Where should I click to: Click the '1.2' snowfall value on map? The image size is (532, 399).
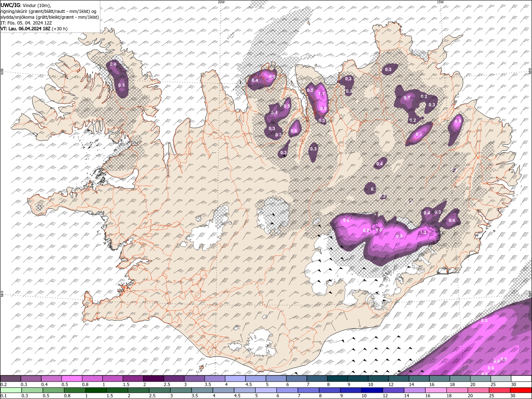(424, 233)
